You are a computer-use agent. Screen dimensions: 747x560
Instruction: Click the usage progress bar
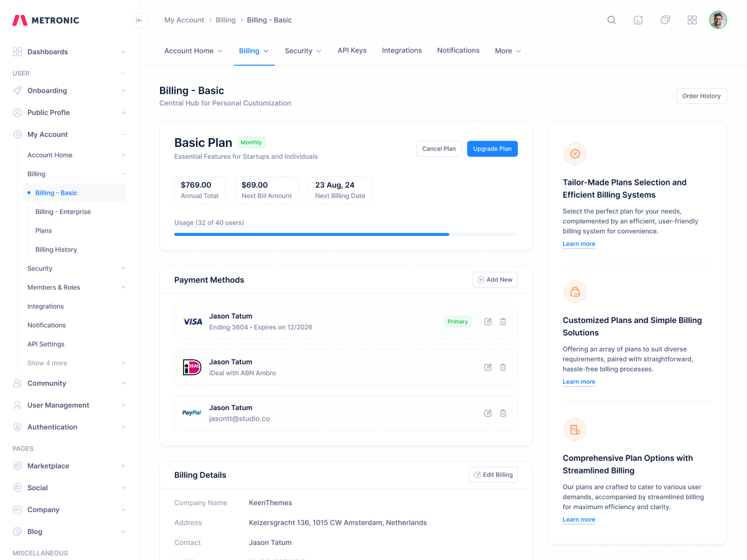click(x=345, y=235)
